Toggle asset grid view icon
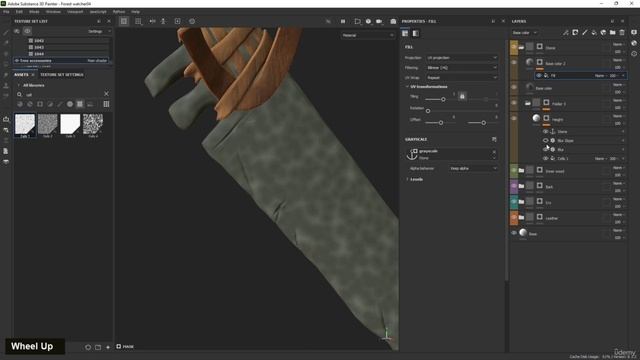The width and height of the screenshot is (640, 360). click(x=106, y=104)
